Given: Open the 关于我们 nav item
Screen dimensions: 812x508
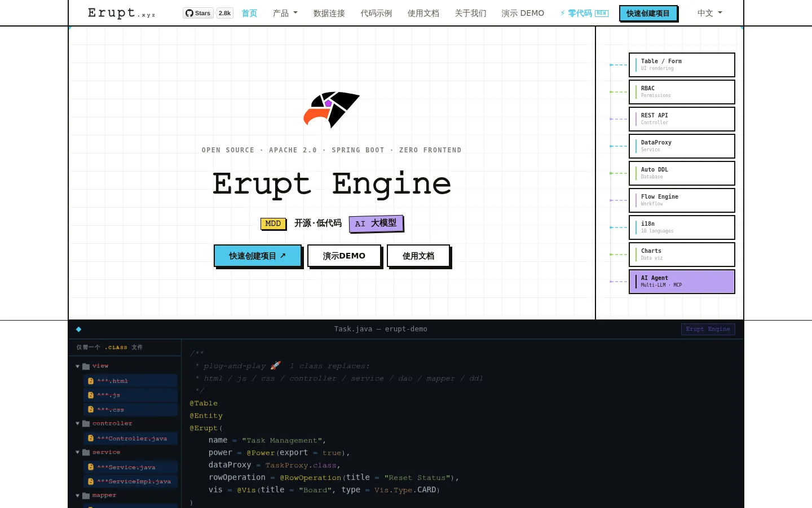Looking at the screenshot, I should (470, 13).
